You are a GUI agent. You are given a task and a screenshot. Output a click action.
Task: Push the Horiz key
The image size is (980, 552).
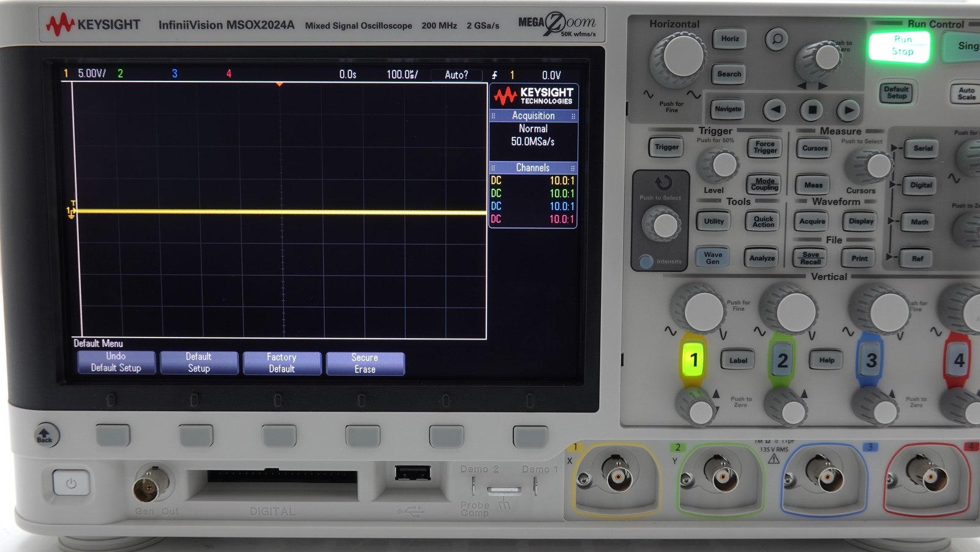coord(729,39)
